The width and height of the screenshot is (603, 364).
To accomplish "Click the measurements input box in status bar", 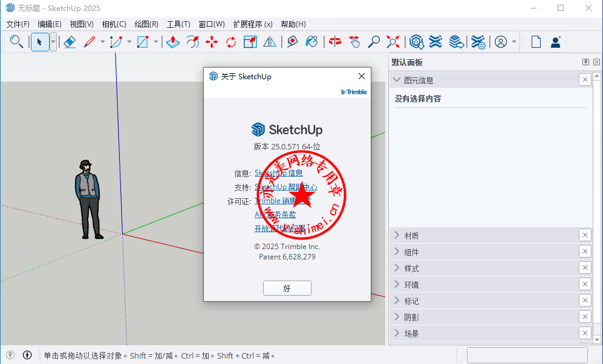I will coord(527,355).
